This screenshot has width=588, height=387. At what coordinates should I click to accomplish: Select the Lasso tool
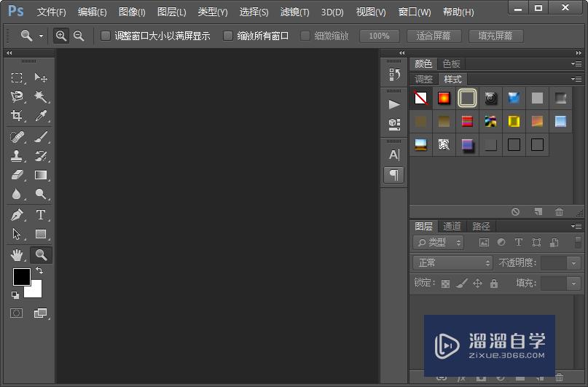17,97
